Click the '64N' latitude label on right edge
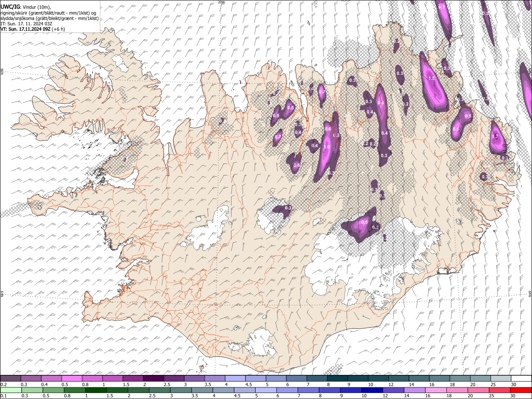This screenshot has height=399, width=532. (530, 293)
